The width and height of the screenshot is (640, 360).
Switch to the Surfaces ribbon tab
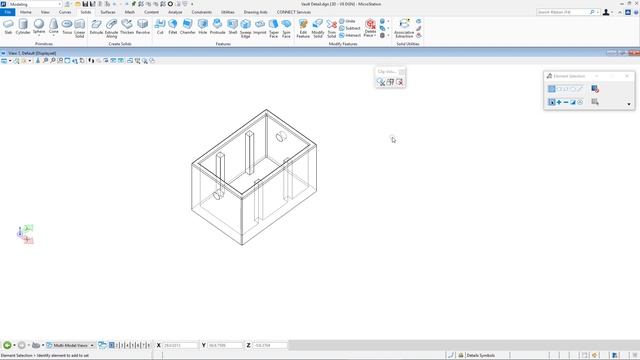[108, 12]
